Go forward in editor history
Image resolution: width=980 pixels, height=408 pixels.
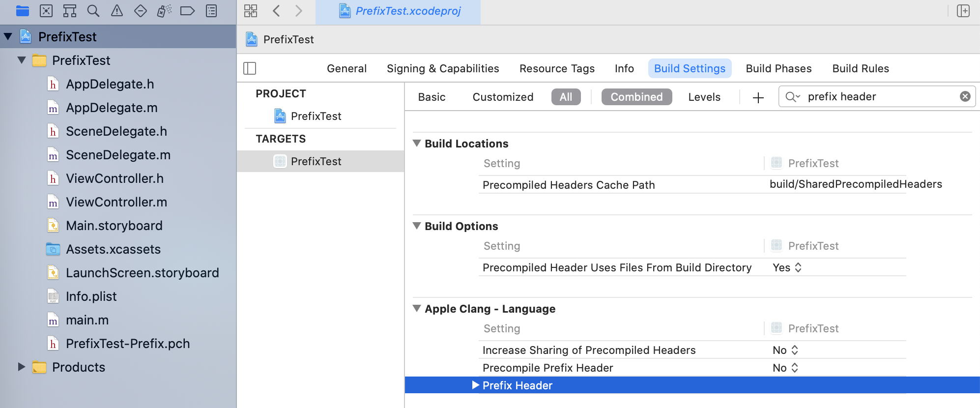click(299, 11)
